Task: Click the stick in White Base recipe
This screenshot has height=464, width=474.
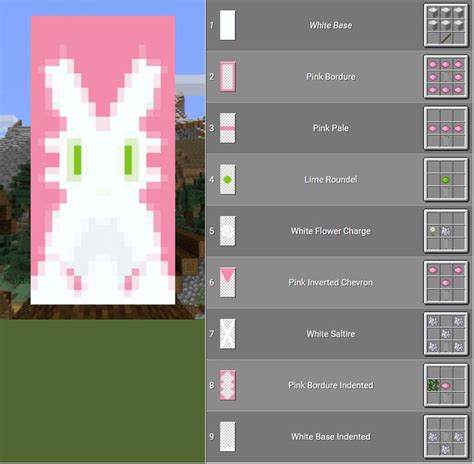Action: coord(446,38)
